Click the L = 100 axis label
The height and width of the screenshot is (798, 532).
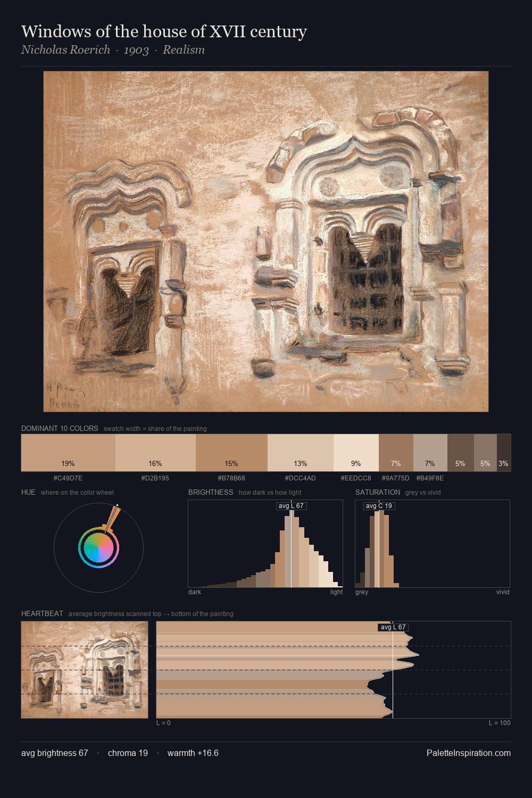coord(500,722)
